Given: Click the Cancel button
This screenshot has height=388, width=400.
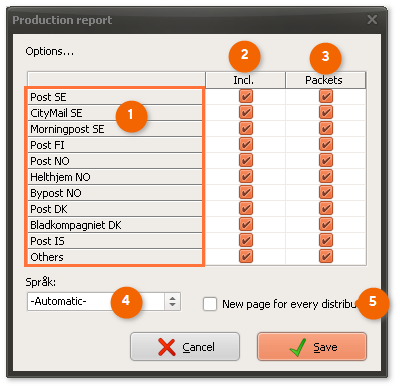Looking at the screenshot, I should point(185,347).
